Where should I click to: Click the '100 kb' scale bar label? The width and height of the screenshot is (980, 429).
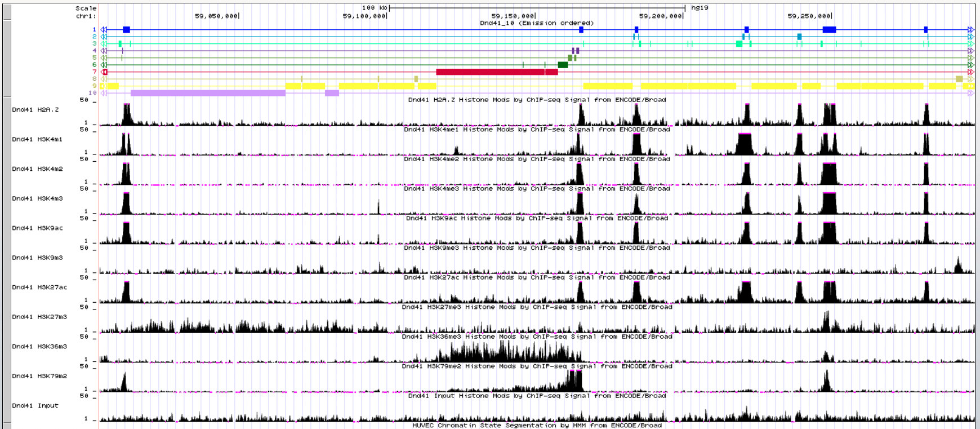click(x=375, y=8)
